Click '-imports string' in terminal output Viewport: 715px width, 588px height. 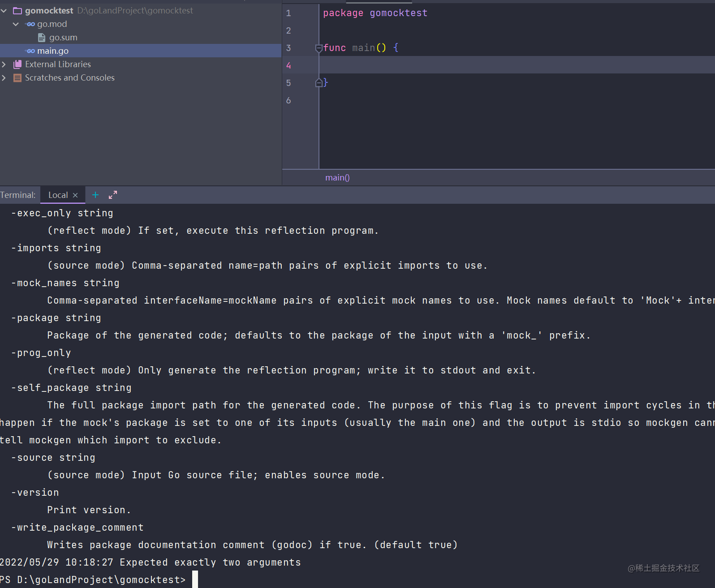click(x=56, y=248)
